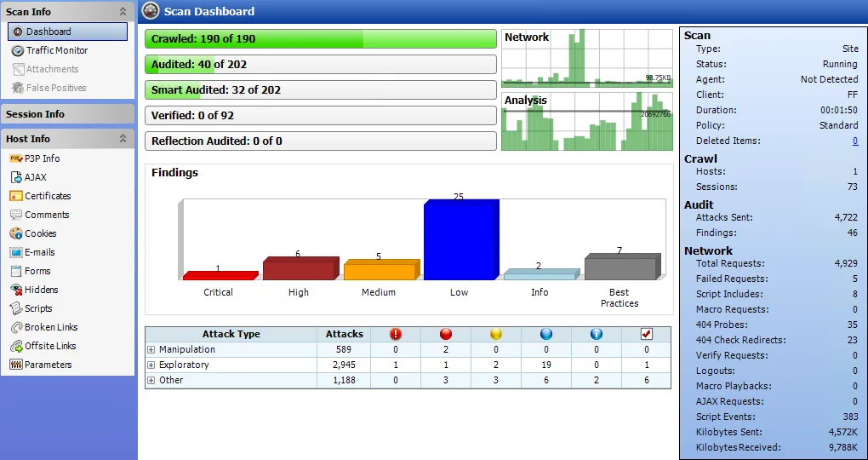
Task: Select Broken Links entry label
Action: (51, 327)
